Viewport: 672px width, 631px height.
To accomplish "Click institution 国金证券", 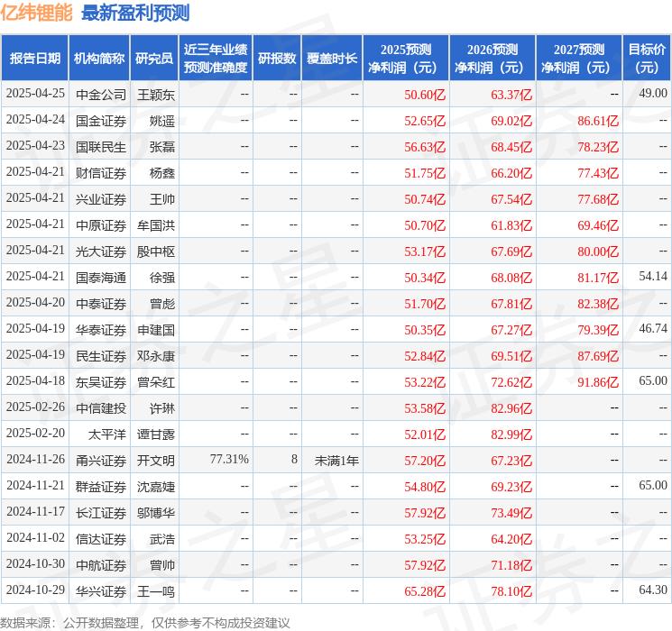I will pyautogui.click(x=101, y=121).
